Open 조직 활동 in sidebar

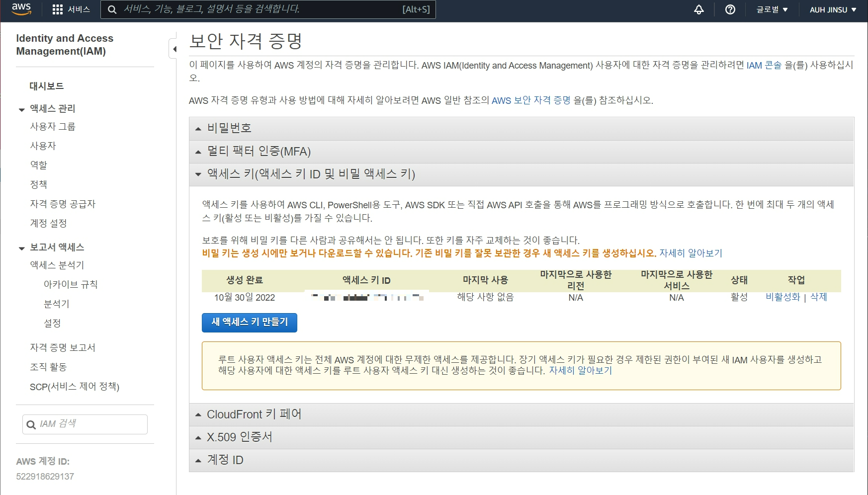coord(48,367)
